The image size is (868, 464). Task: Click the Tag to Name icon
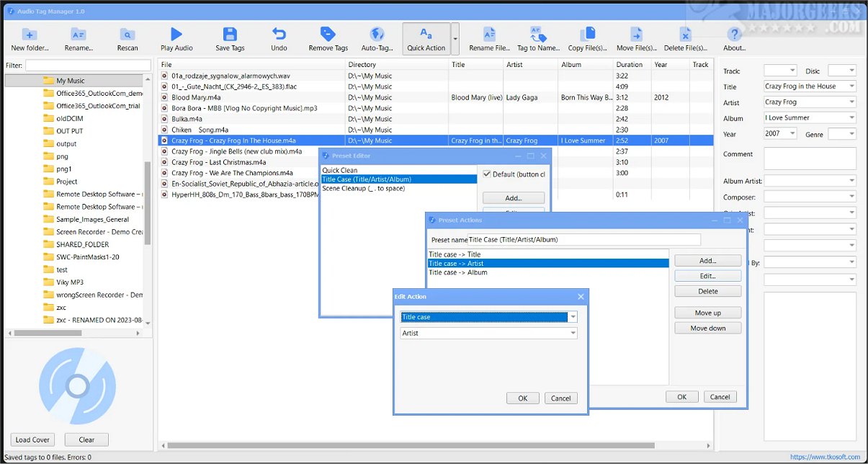coord(537,34)
